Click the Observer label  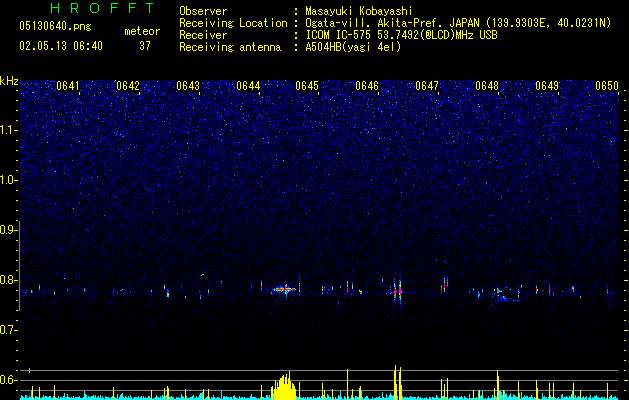click(203, 11)
